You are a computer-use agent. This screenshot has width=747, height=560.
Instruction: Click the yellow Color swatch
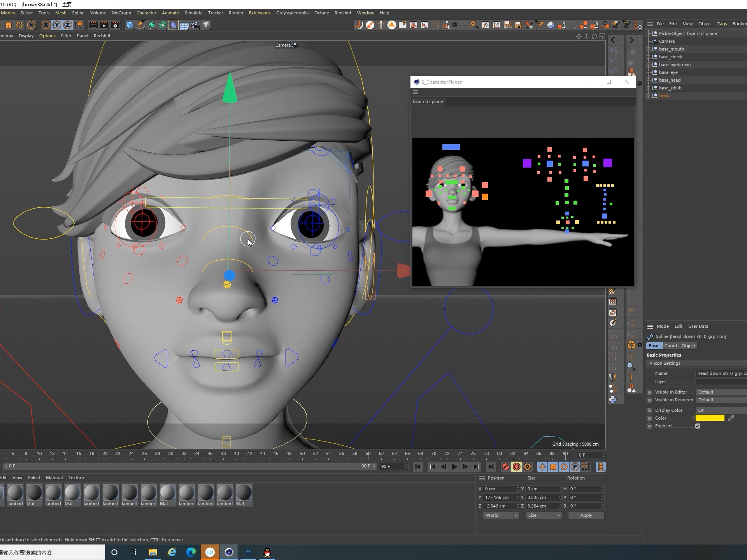(x=710, y=418)
